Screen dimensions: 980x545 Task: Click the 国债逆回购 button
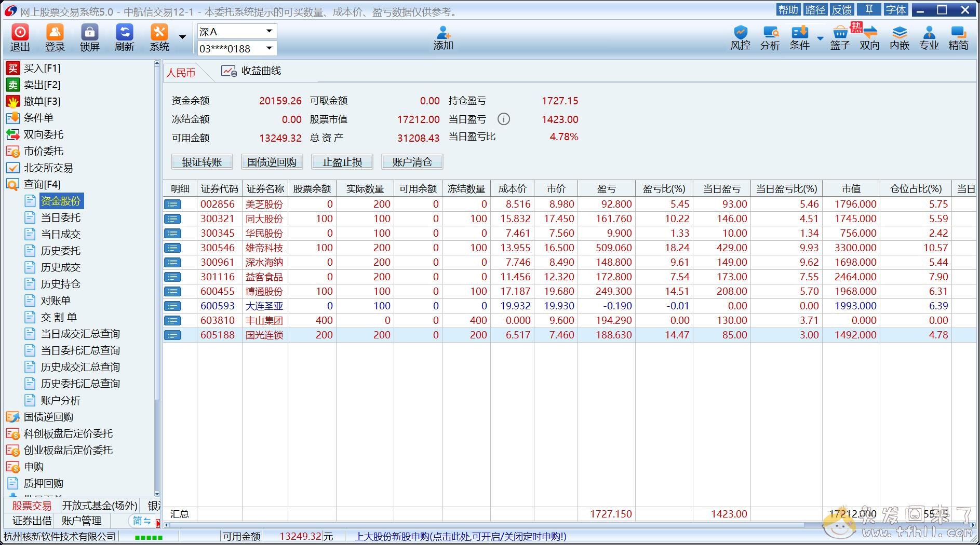(272, 162)
